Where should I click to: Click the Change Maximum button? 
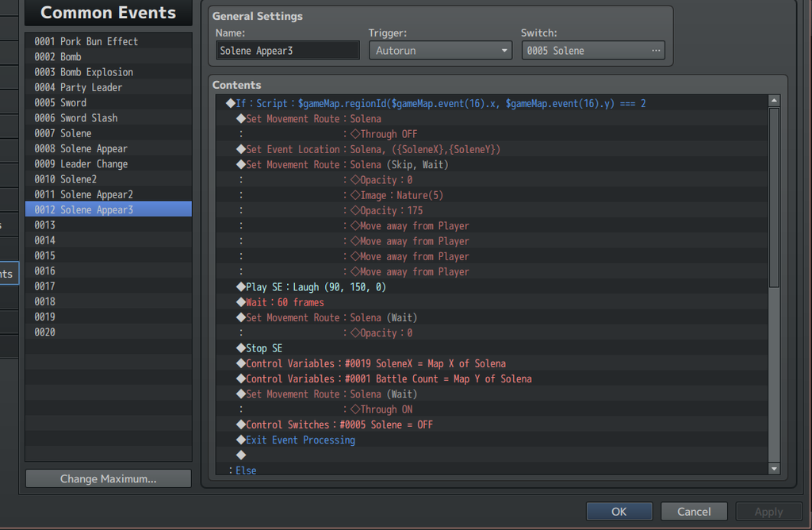coord(108,479)
